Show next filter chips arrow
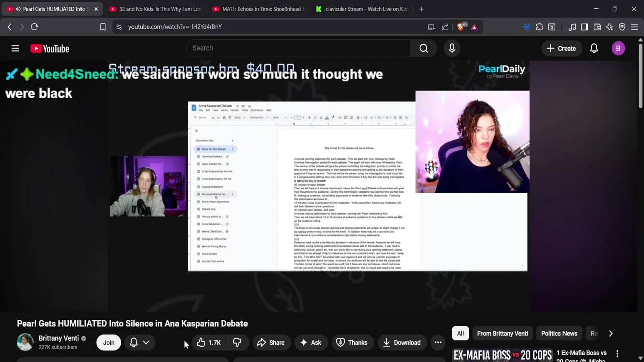Screen dimensions: 644x362 (x=610, y=333)
